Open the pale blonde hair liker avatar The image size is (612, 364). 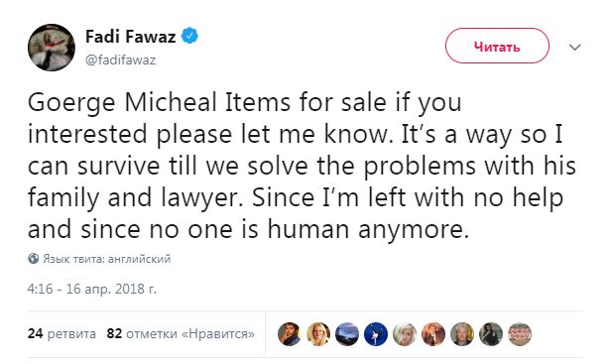click(x=405, y=334)
